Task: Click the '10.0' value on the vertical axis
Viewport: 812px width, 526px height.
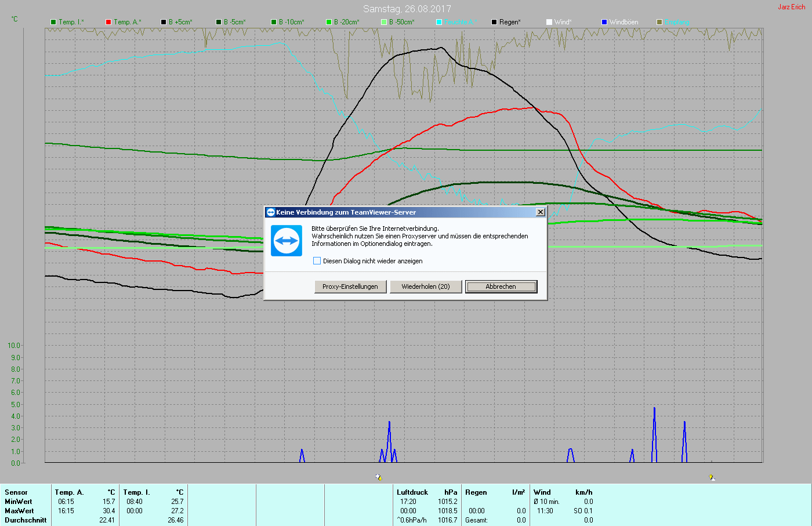Action: [x=14, y=346]
